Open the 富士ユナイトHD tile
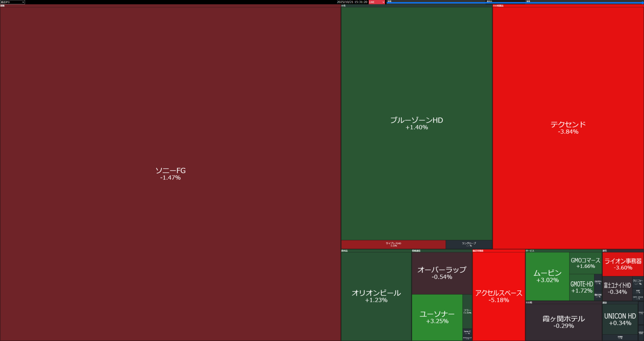Screen dimensions: 644x341 [617, 288]
